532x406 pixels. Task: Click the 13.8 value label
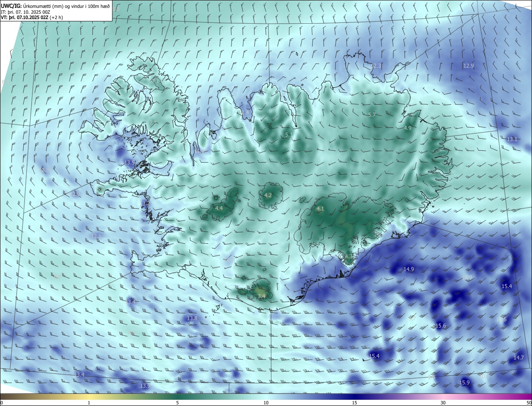pyautogui.click(x=192, y=318)
